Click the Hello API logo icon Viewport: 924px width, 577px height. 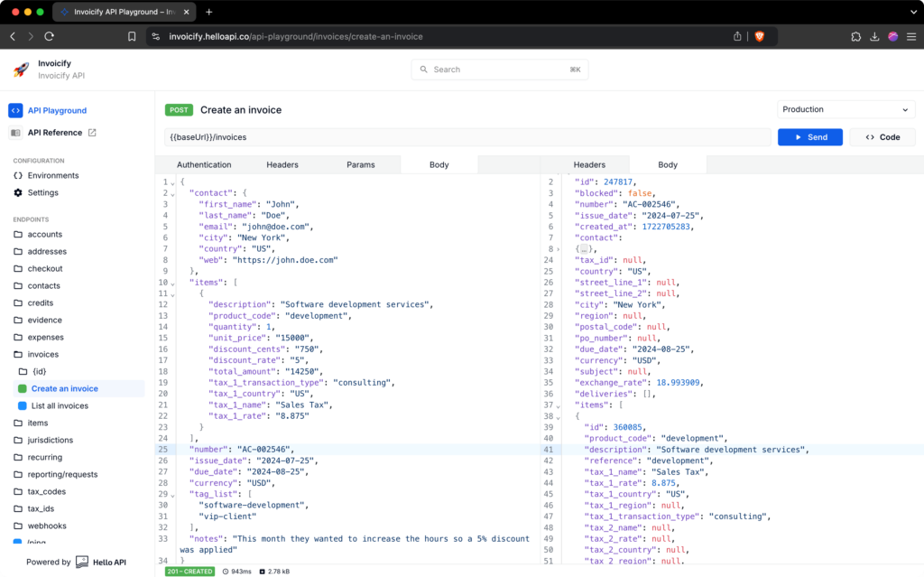(82, 562)
